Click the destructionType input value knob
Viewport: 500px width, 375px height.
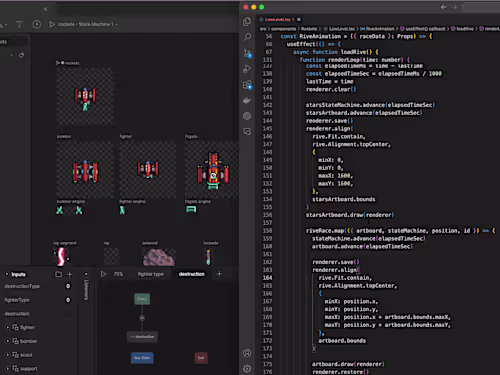pos(68,286)
